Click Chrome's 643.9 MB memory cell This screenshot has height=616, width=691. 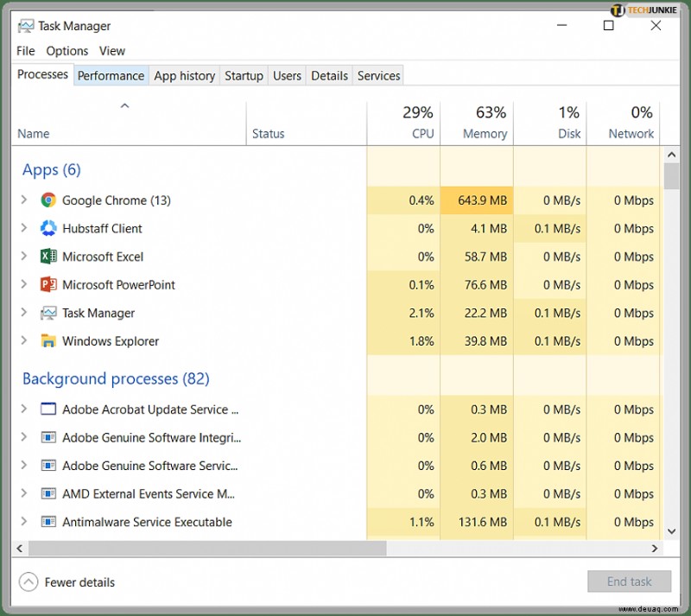(477, 200)
